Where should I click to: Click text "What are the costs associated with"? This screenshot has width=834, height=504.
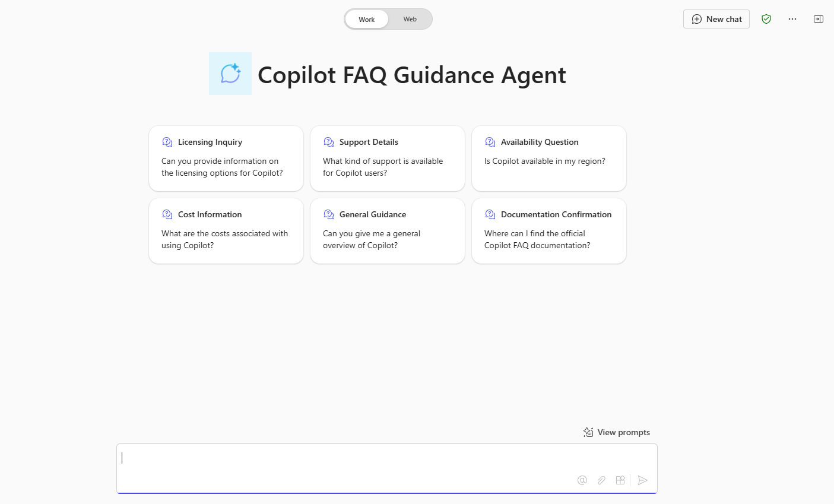[224, 233]
